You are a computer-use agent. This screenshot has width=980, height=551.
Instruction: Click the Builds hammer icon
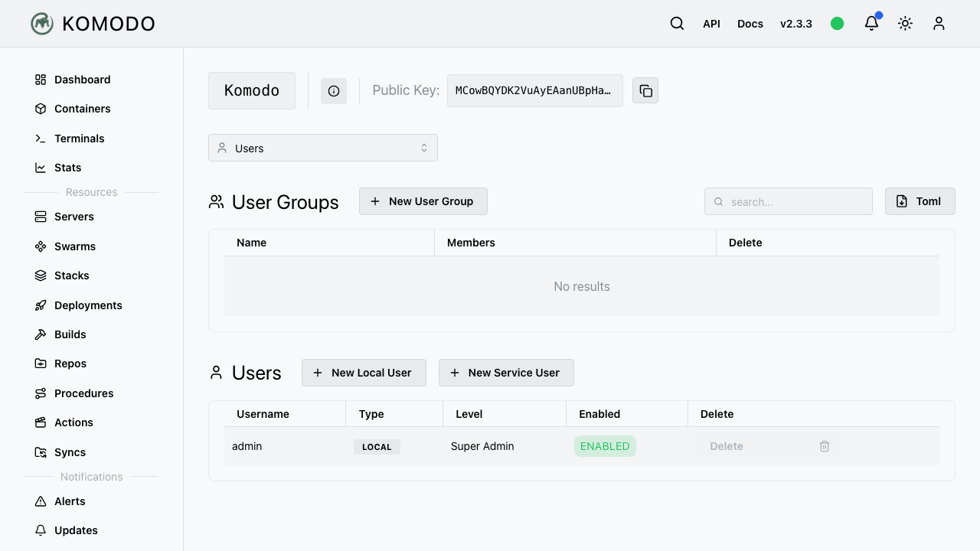tap(41, 334)
